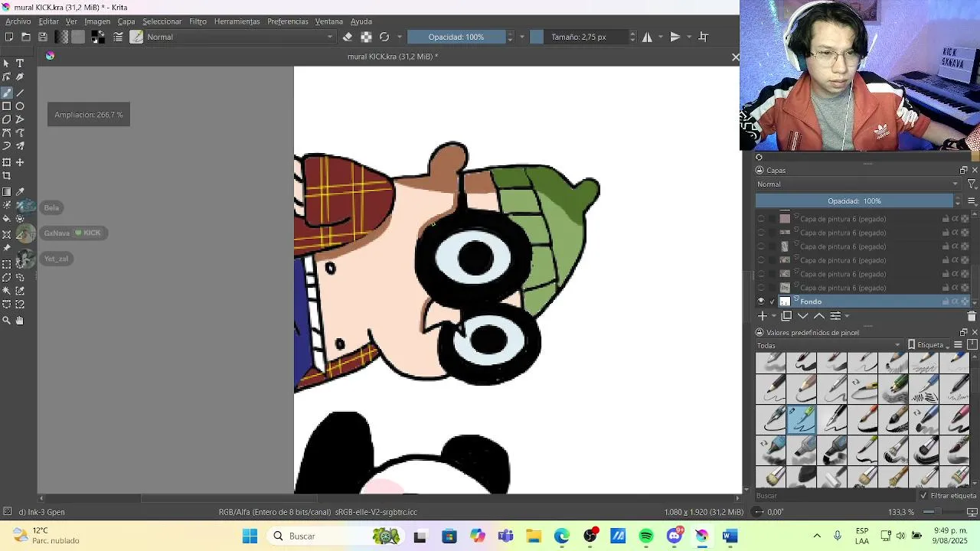This screenshot has height=551, width=980.
Task: Create a new document icon
Action: [9, 37]
